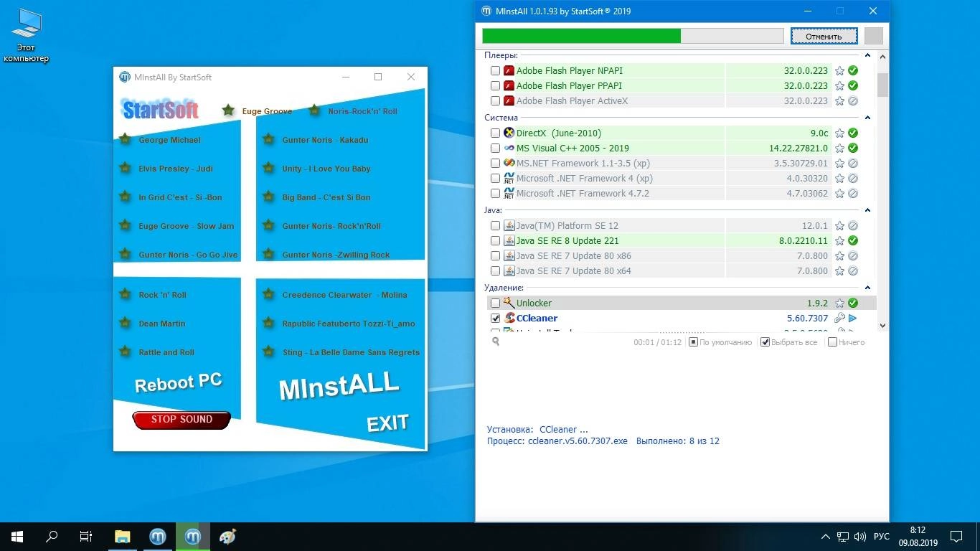Click EXIT in StartSoft window
Screen dimensions: 980x551
[387, 423]
